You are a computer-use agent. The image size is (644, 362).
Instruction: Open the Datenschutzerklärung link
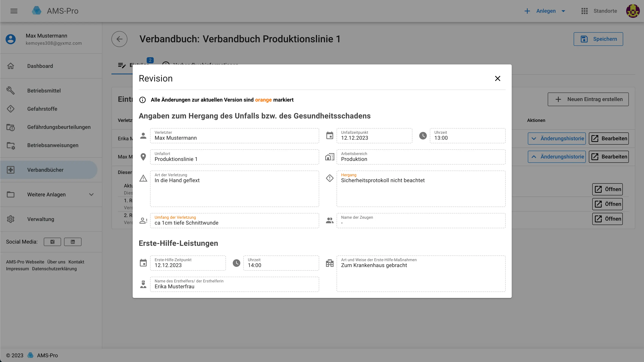click(54, 269)
